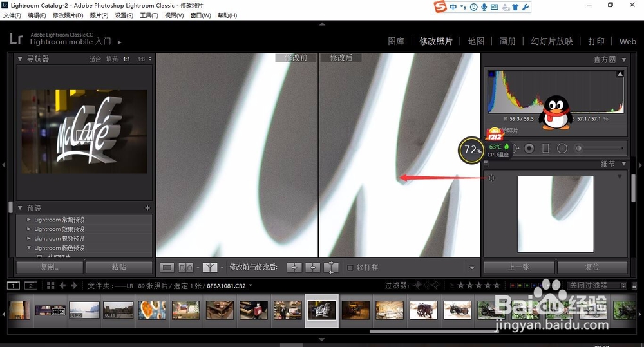The width and height of the screenshot is (644, 347).
Task: Collapse the 预设 presets panel
Action: click(20, 208)
